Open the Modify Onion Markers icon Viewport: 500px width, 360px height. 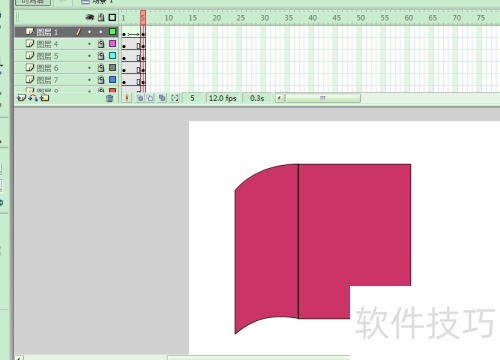pyautogui.click(x=175, y=98)
